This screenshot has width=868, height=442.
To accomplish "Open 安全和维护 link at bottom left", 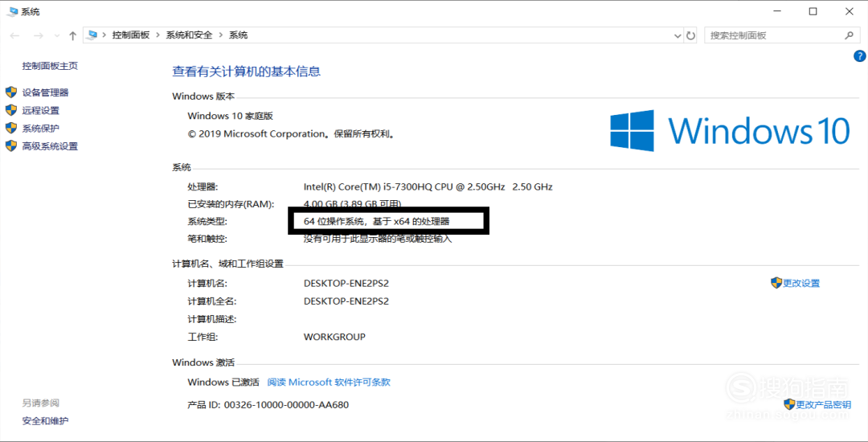I will point(45,420).
